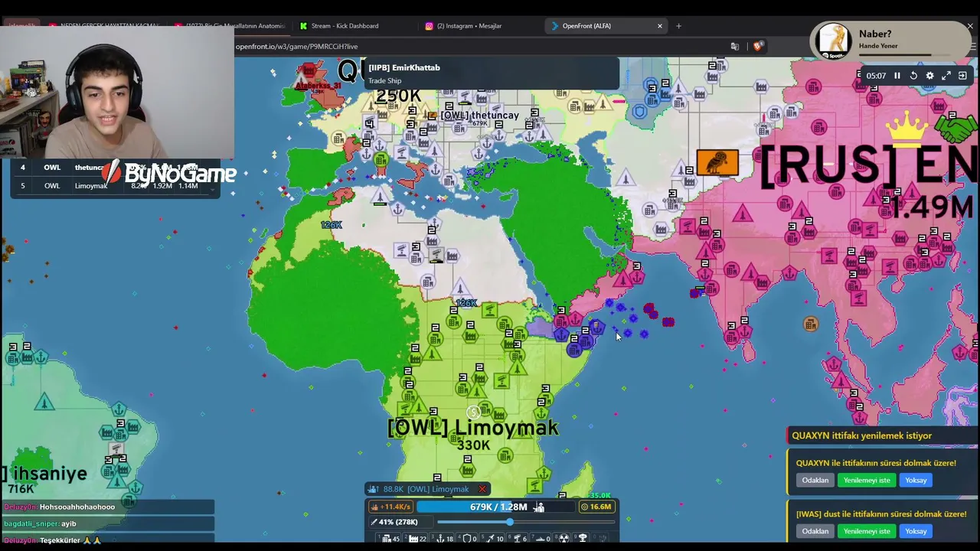Open the Brave Shields icon

pyautogui.click(x=758, y=47)
